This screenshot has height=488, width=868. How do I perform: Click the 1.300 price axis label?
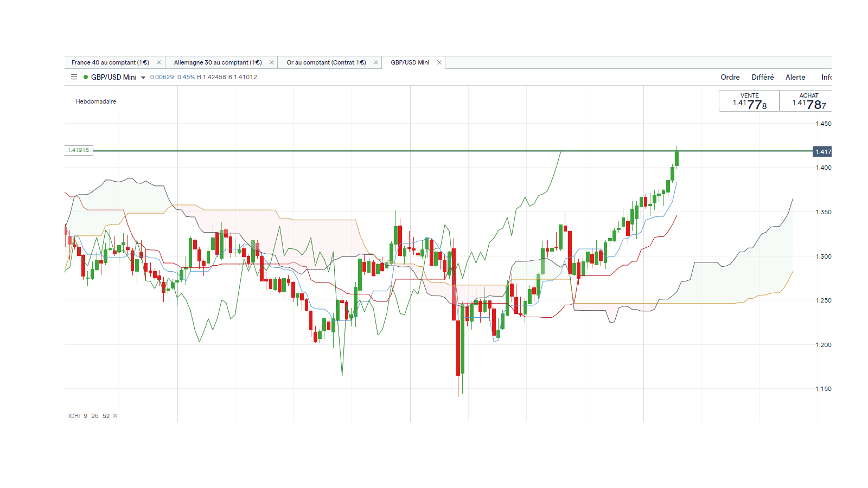tap(824, 256)
